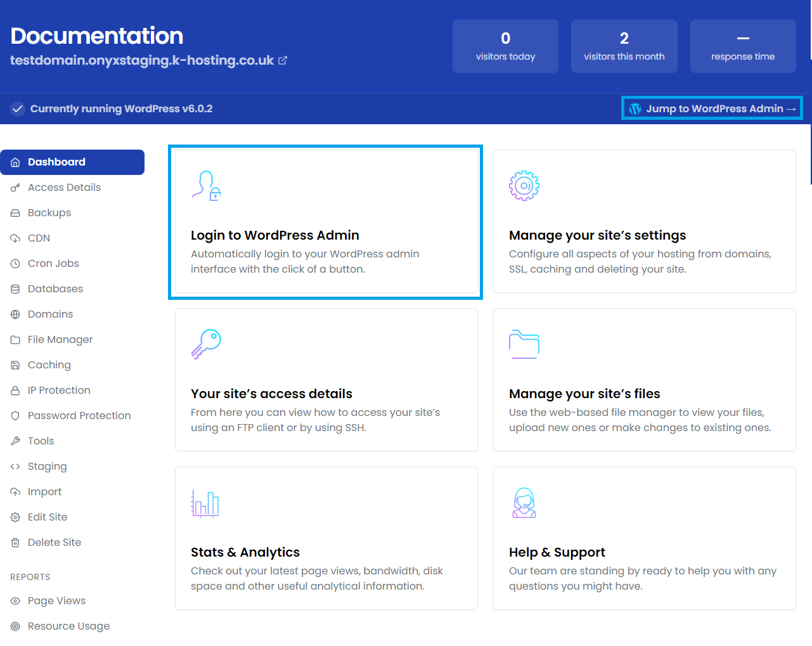Open IP Protection settings
Screen dimensions: 812x646
point(72,391)
